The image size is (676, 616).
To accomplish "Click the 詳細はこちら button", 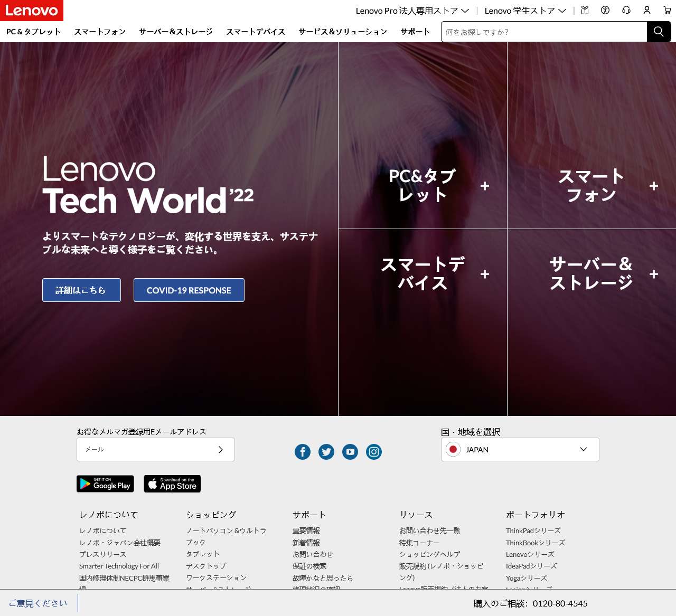I will pos(81,290).
